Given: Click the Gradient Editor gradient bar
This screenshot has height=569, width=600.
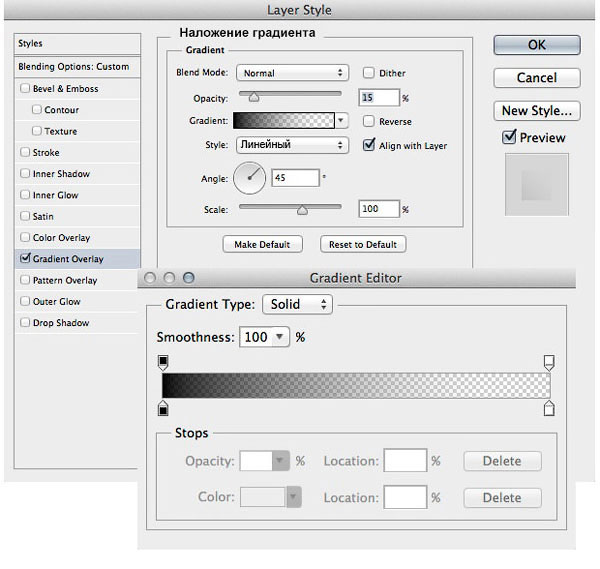Looking at the screenshot, I should (356, 385).
